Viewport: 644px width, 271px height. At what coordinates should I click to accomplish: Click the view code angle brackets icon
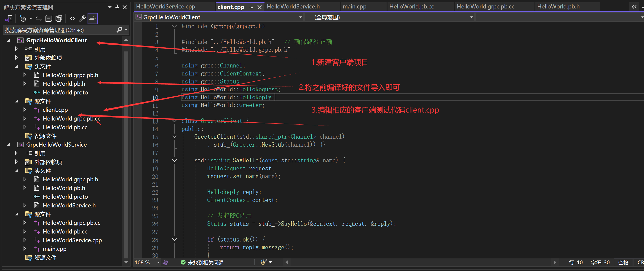tap(72, 18)
